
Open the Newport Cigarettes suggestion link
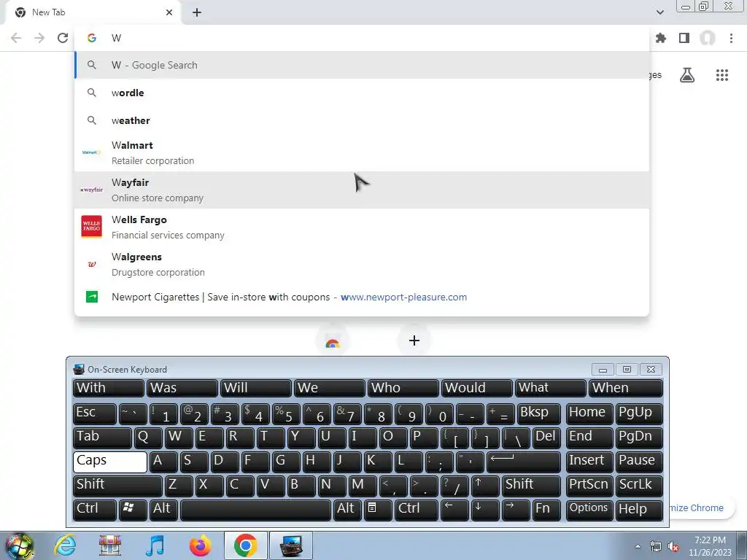click(362, 297)
